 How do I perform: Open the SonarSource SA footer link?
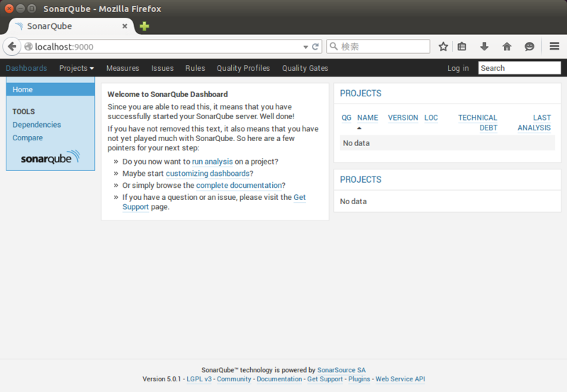342,370
